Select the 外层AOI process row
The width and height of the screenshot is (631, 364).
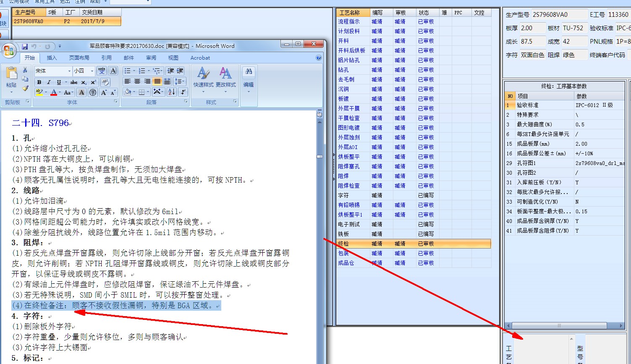[414, 147]
